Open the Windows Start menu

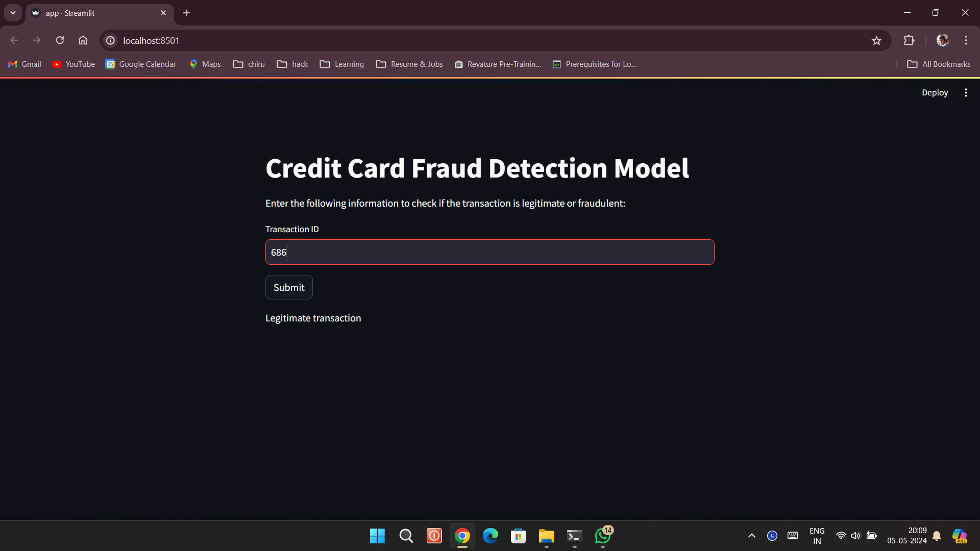[377, 536]
